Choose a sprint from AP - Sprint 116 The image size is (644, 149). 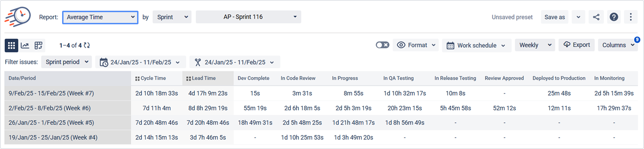click(248, 17)
